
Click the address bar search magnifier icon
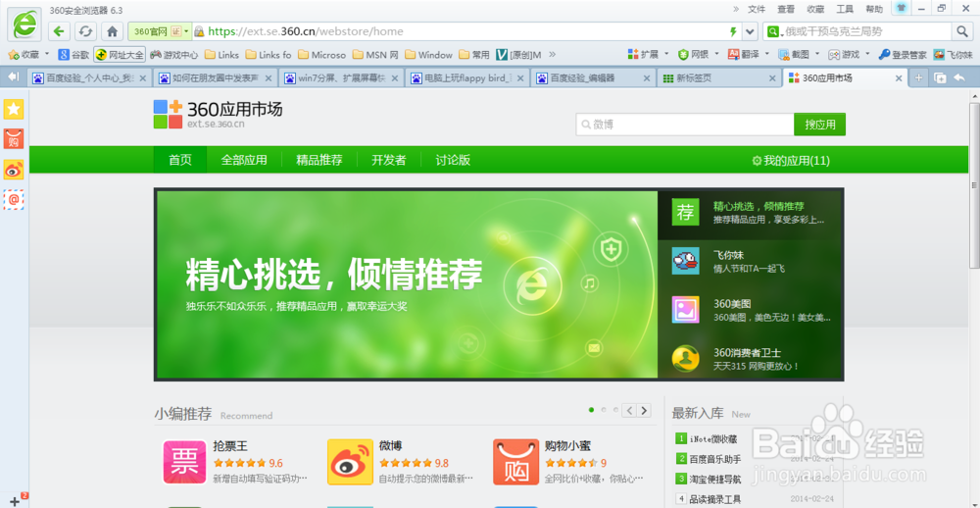961,31
